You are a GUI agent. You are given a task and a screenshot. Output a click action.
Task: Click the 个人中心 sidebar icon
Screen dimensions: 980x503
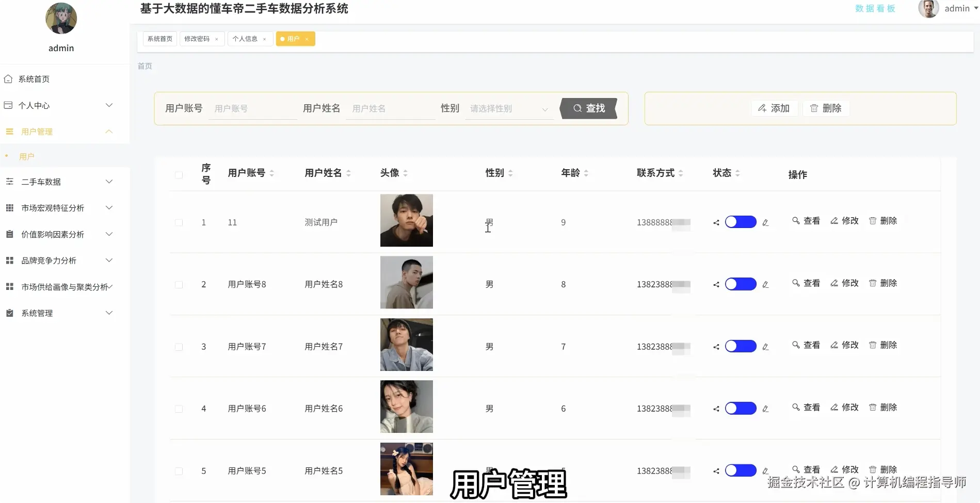(8, 105)
